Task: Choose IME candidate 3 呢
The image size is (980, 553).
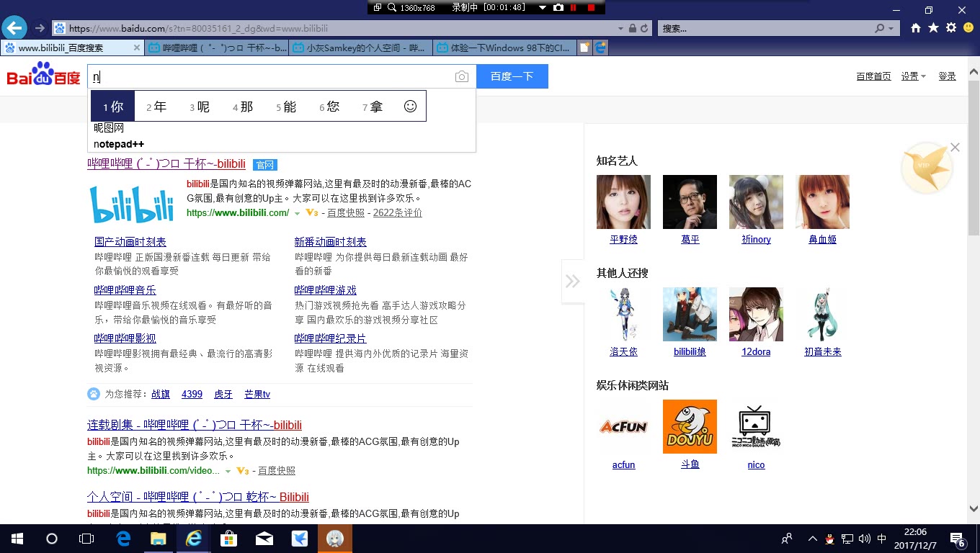Action: [x=200, y=107]
